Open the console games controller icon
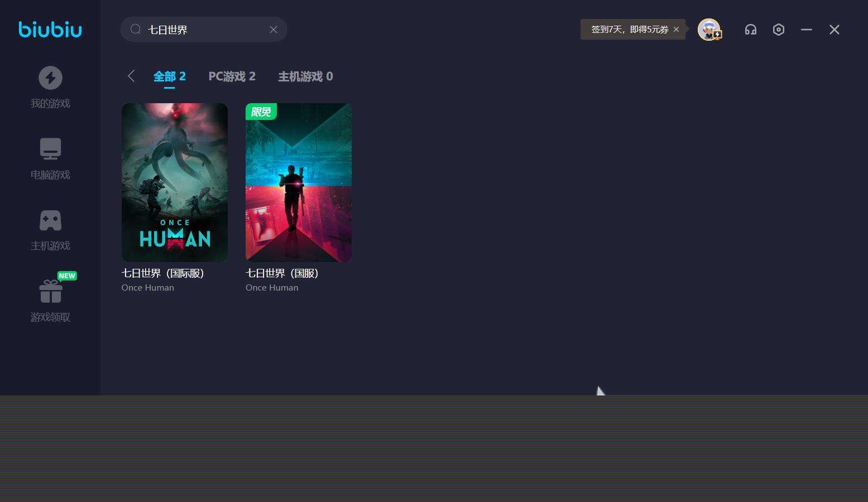 coord(50,220)
